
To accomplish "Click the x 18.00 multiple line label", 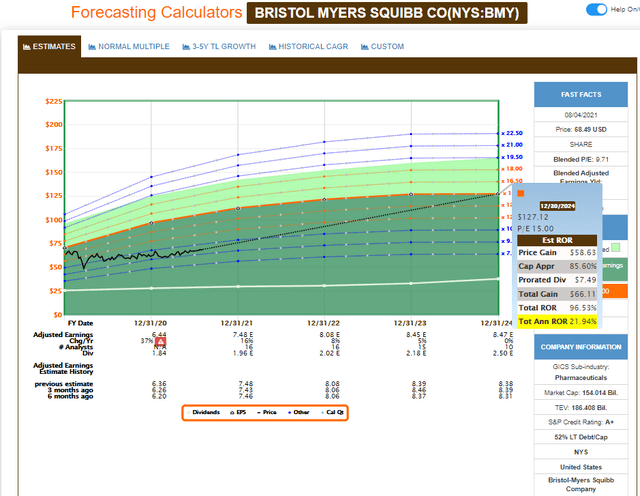I will tap(512, 169).
